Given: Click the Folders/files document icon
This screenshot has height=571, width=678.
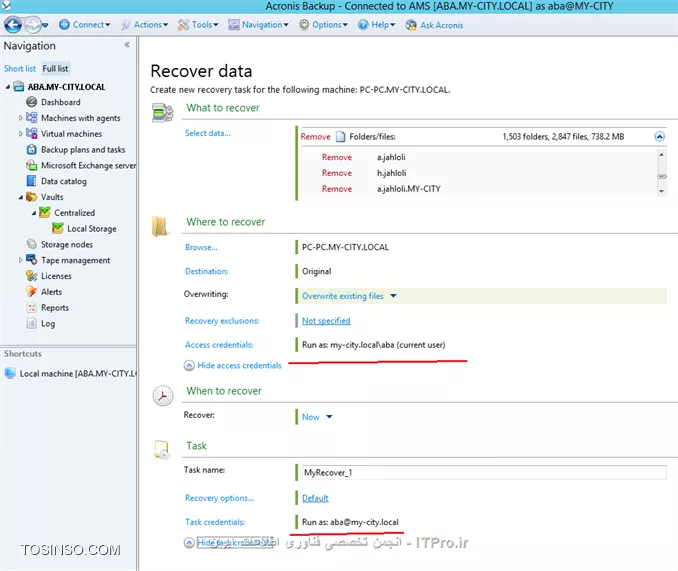Looking at the screenshot, I should click(341, 137).
